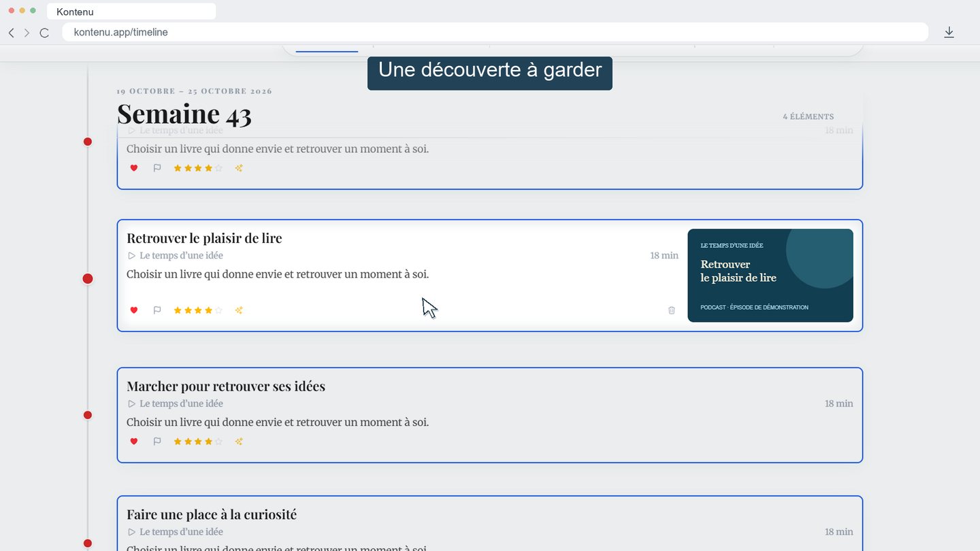Select timeline dot beside Retrouver le plaisir de lire
980x551 pixels.
click(x=88, y=279)
